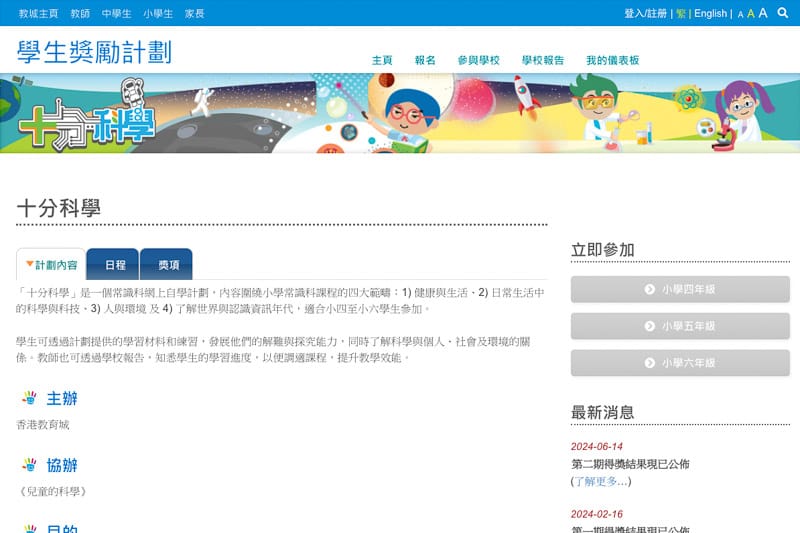The height and width of the screenshot is (533, 800).
Task: Click the hand icon beside 主辦
Action: click(29, 398)
